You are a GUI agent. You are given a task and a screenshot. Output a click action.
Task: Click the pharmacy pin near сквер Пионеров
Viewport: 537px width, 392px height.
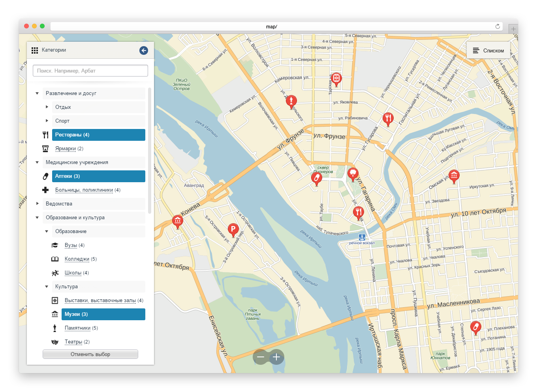pyautogui.click(x=316, y=179)
